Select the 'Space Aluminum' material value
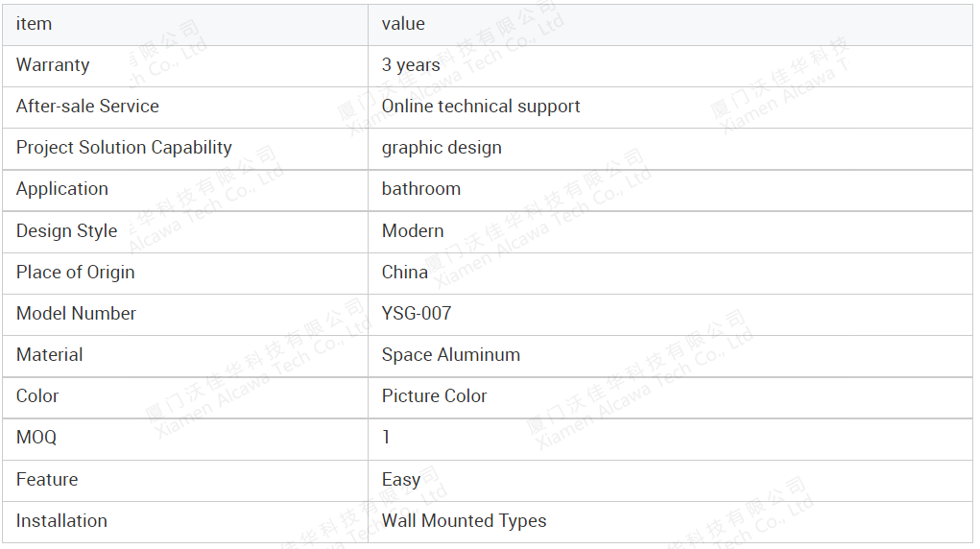Image resolution: width=980 pixels, height=549 pixels. coord(450,355)
